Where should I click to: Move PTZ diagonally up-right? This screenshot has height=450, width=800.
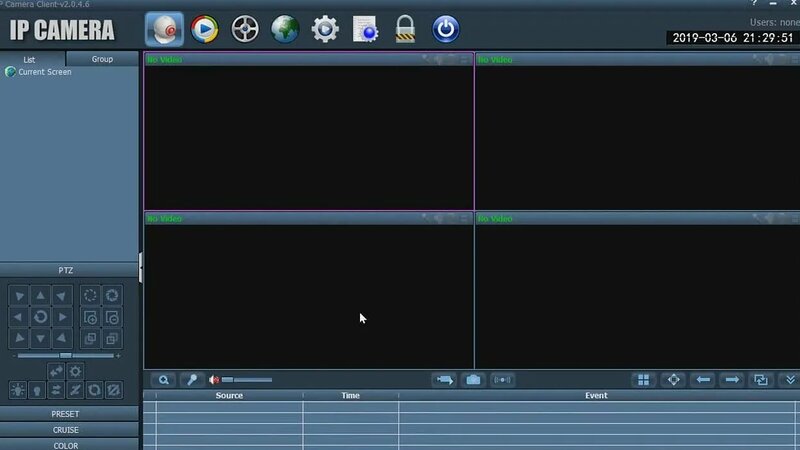62,295
